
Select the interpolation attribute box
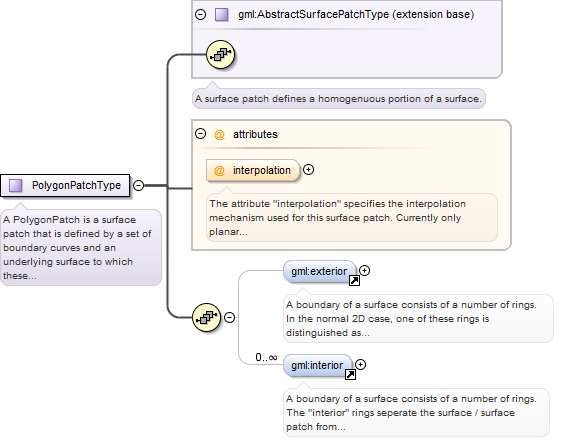[x=253, y=170]
